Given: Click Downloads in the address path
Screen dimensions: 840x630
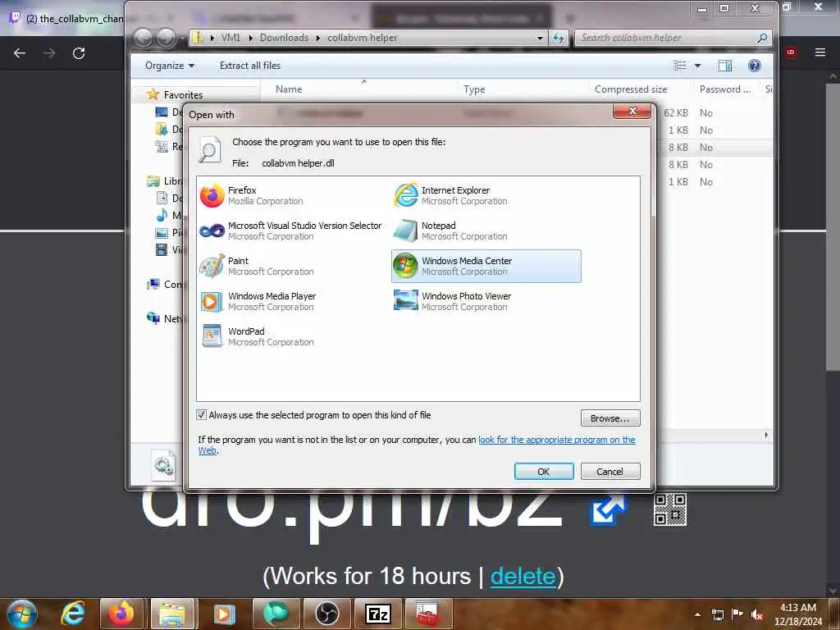Looking at the screenshot, I should click(x=284, y=38).
